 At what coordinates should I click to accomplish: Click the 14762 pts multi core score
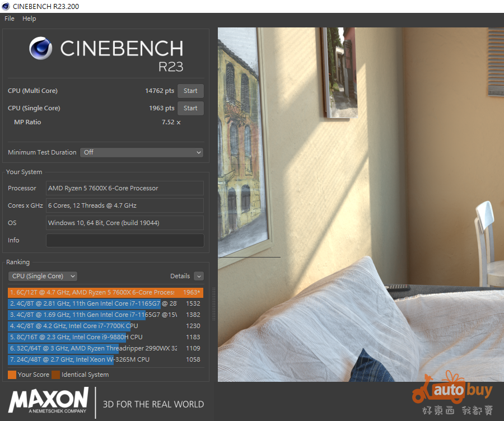point(160,91)
